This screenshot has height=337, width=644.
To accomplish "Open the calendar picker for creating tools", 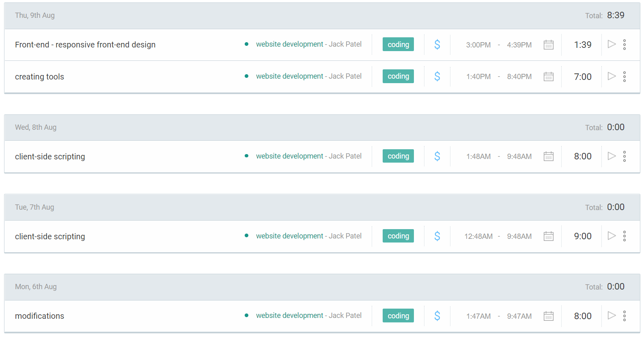I will pyautogui.click(x=549, y=76).
